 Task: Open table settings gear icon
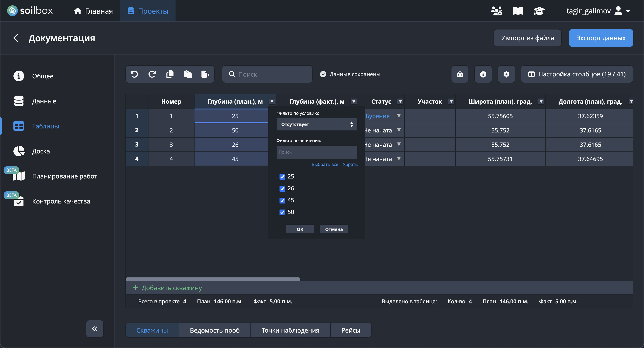pos(506,74)
